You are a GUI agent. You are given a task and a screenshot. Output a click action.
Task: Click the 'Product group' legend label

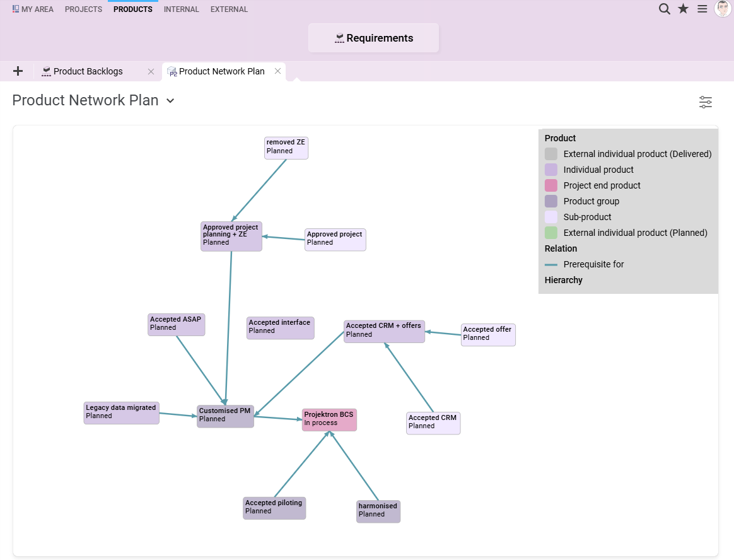(x=591, y=201)
